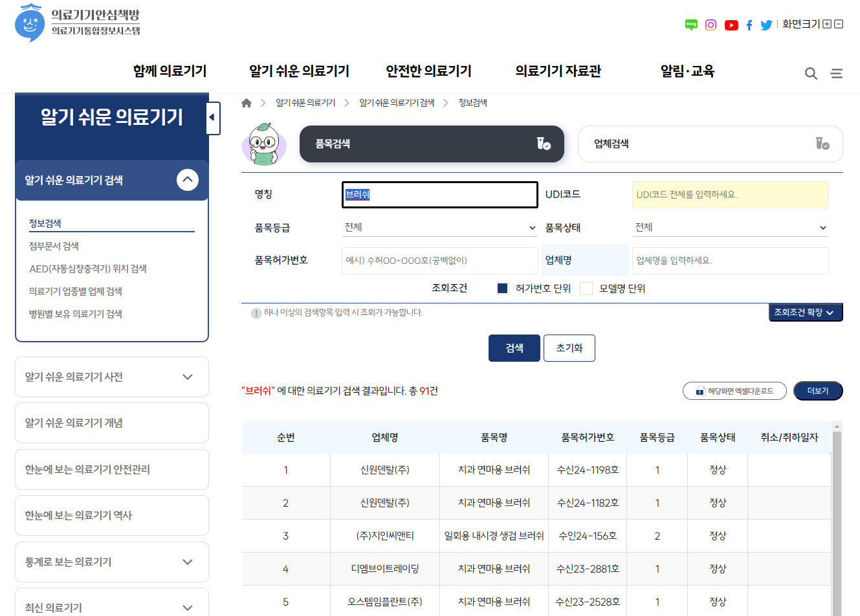Open the header search magnifier icon
Viewport: 860px width, 616px height.
pos(811,73)
